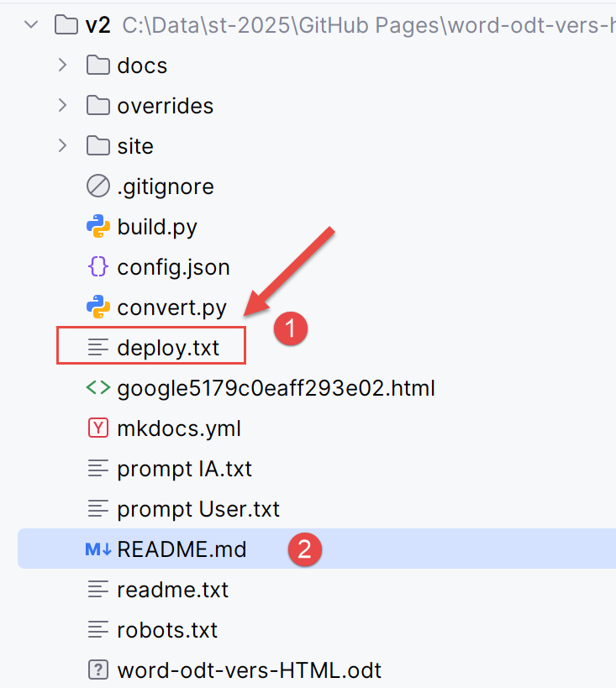
Task: Select robots.txt in the file list
Action: point(167,630)
